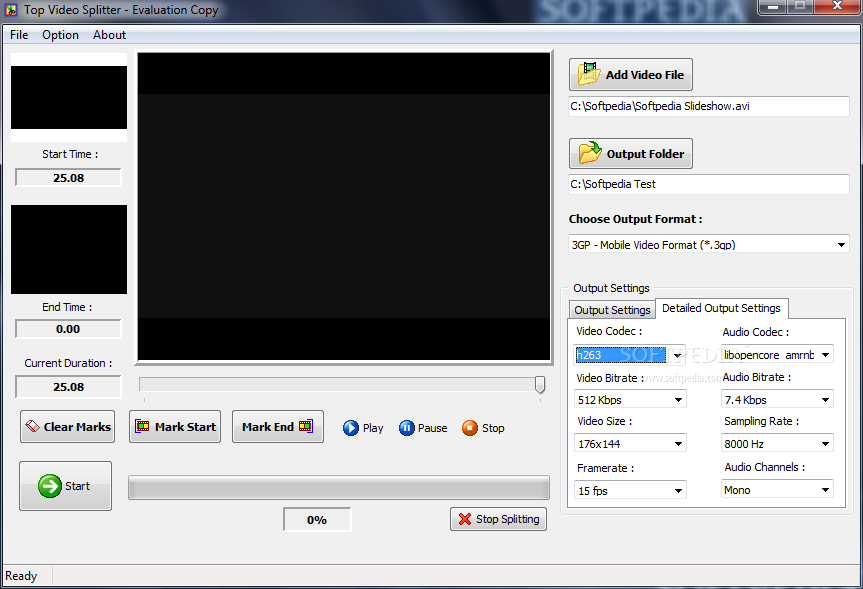Image resolution: width=863 pixels, height=589 pixels.
Task: Open the Sampling Rate 8000 Hz dropdown
Action: 825,444
